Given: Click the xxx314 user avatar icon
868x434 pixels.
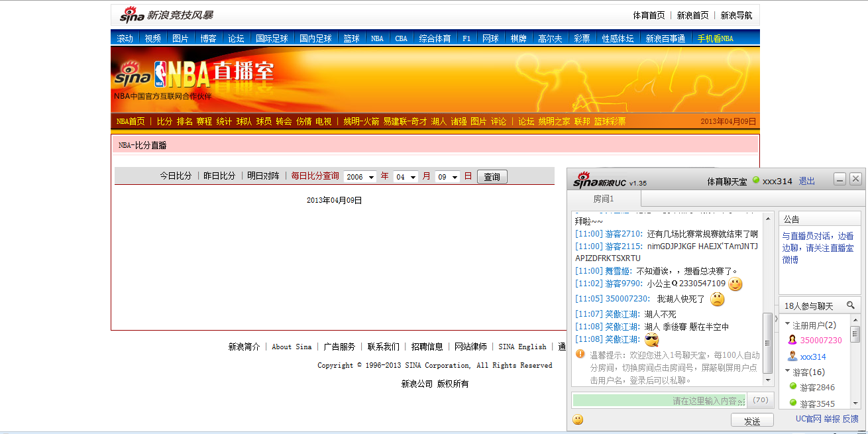Looking at the screenshot, I should click(792, 356).
